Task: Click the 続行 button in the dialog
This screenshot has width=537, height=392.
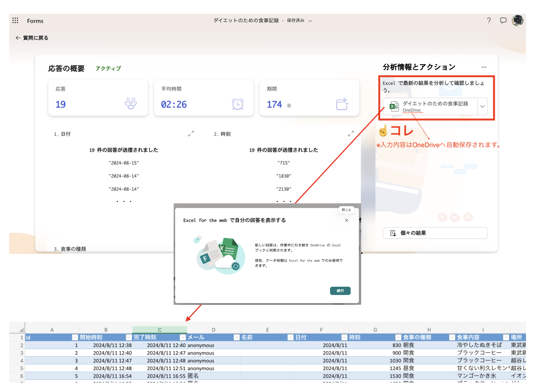Action: [340, 291]
